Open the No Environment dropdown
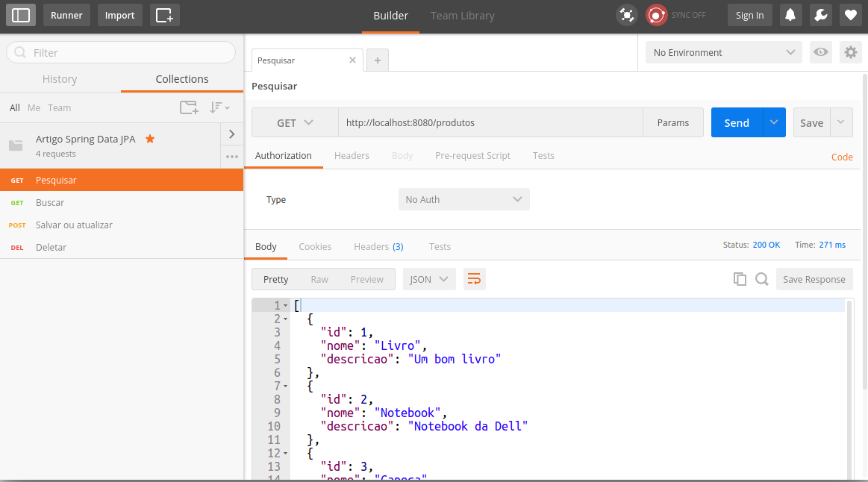Screen dimensions: 868x482 pyautogui.click(x=723, y=52)
